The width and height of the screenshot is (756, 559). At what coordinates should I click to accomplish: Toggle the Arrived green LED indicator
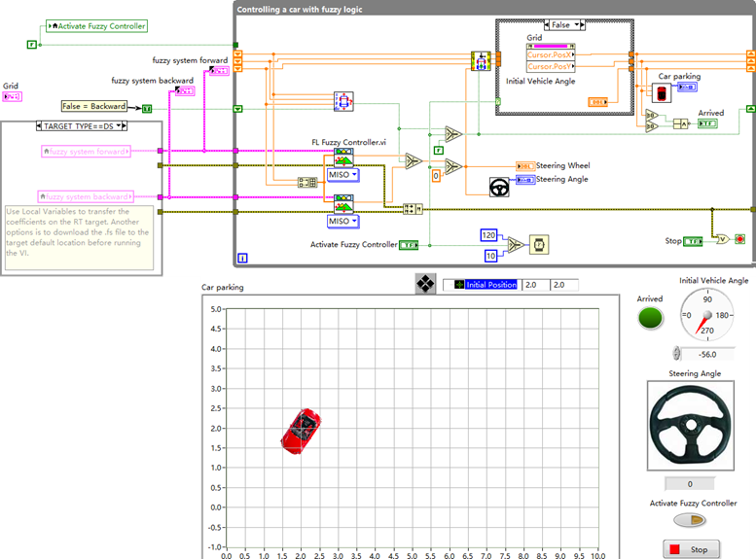tap(650, 318)
